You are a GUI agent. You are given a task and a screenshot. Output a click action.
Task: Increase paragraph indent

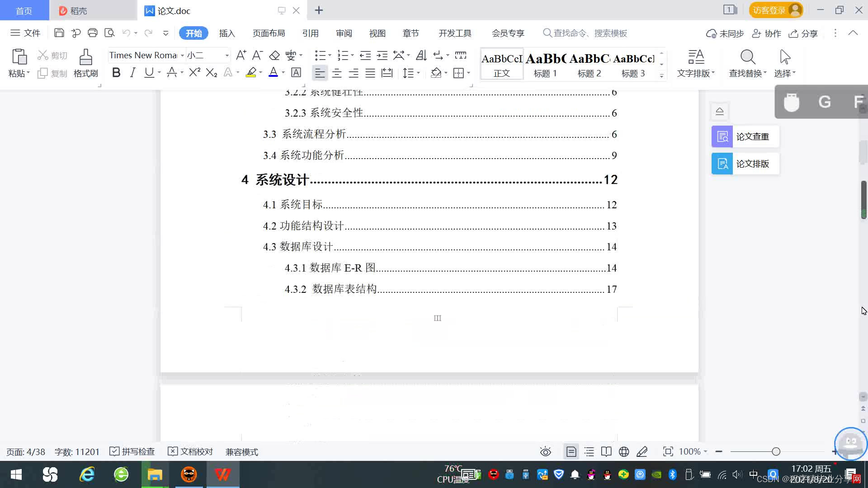click(x=382, y=55)
